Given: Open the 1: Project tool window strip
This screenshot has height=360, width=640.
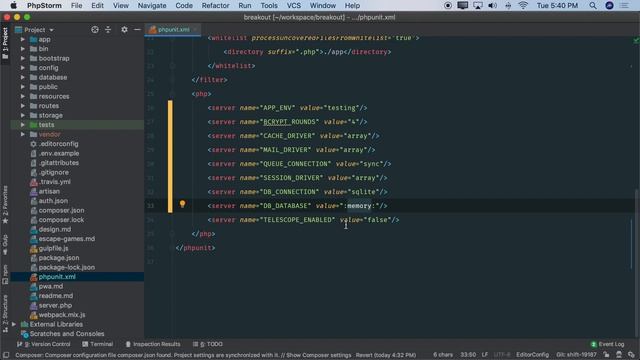Looking at the screenshot, I should 5,43.
